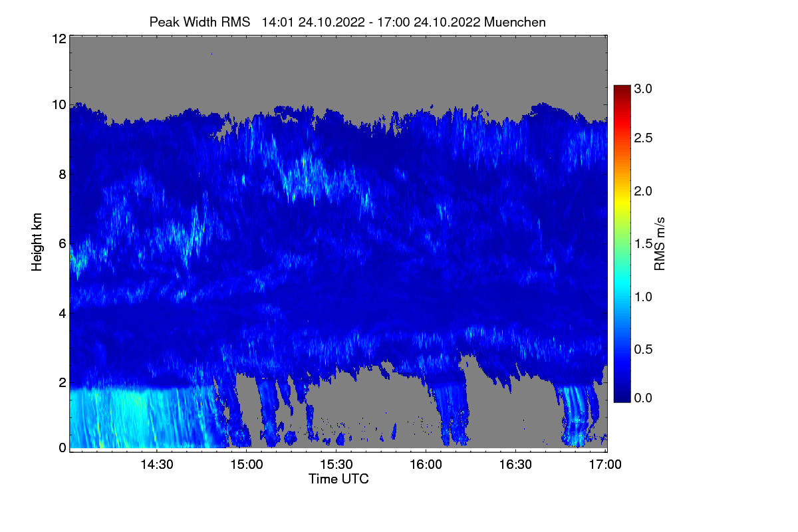The image size is (798, 532).
Task: Click the gray no-data region above 10 km
Action: [x=338, y=70]
